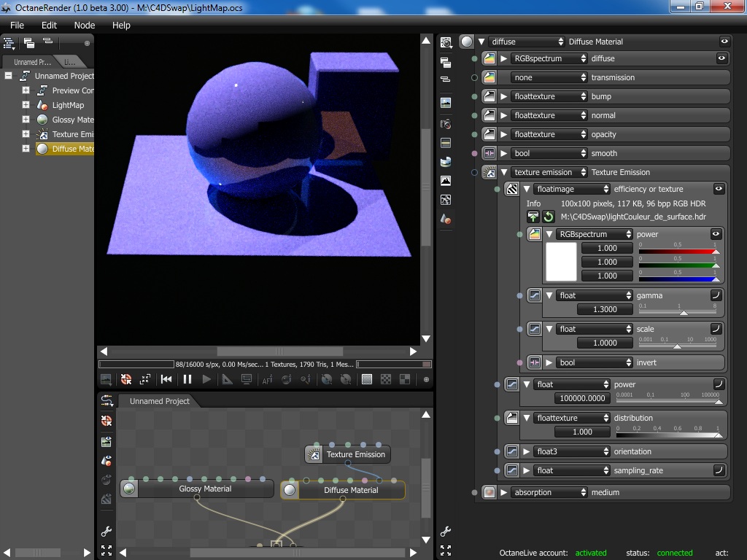747x560 pixels.
Task: Click the wrench icon in node graph toolbar
Action: tap(107, 532)
